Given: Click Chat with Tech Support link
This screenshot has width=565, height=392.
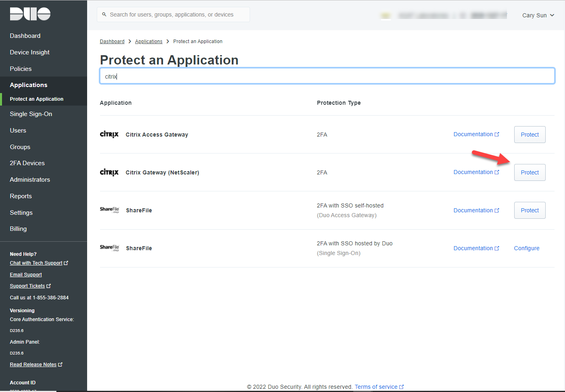Looking at the screenshot, I should pyautogui.click(x=36, y=263).
